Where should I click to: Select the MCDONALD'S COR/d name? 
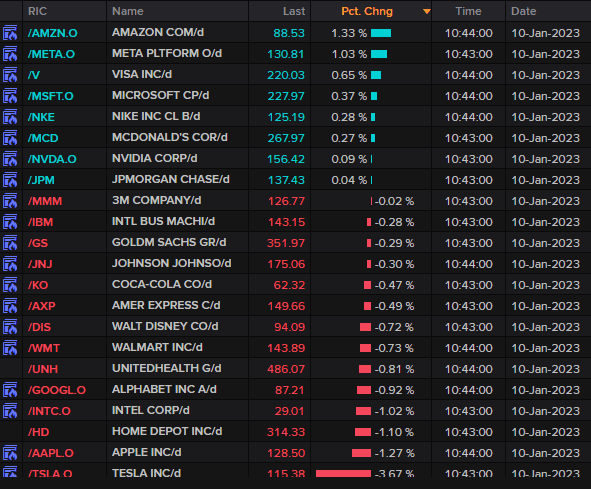click(170, 137)
